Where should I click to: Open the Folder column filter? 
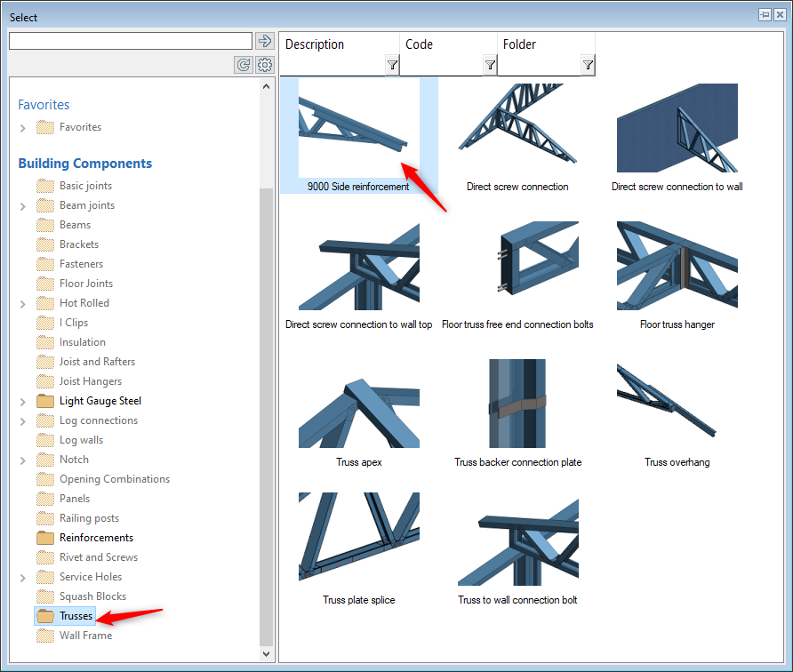[x=588, y=65]
